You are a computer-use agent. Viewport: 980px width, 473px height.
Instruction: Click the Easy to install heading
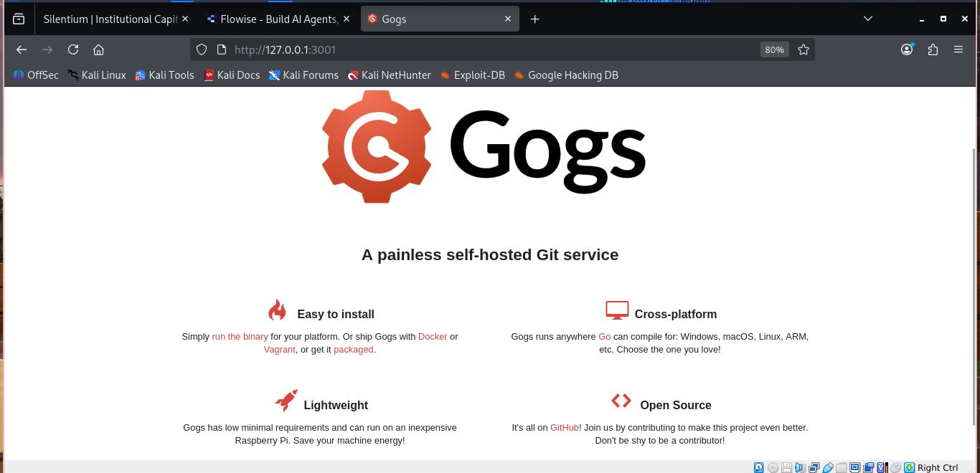336,314
